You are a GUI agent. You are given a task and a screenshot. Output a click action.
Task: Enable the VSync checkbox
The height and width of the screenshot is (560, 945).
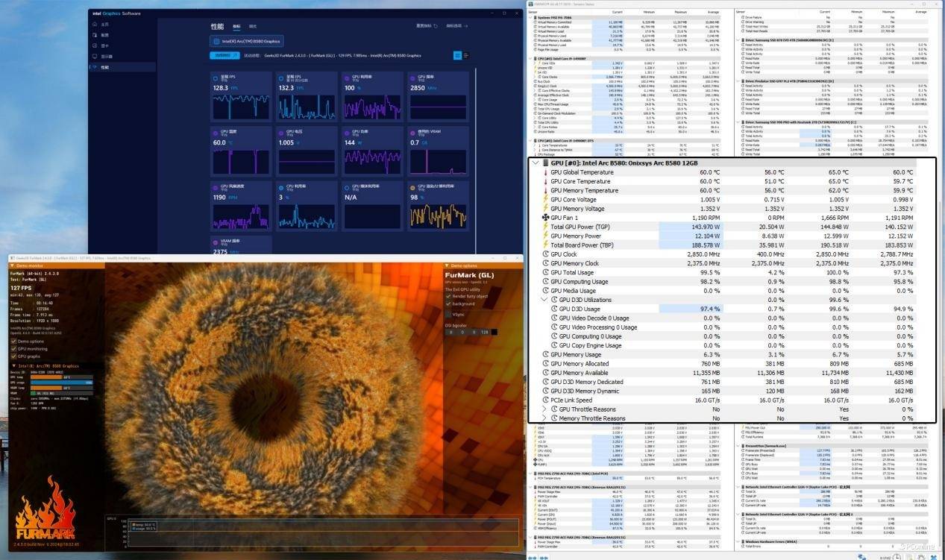pyautogui.click(x=448, y=314)
